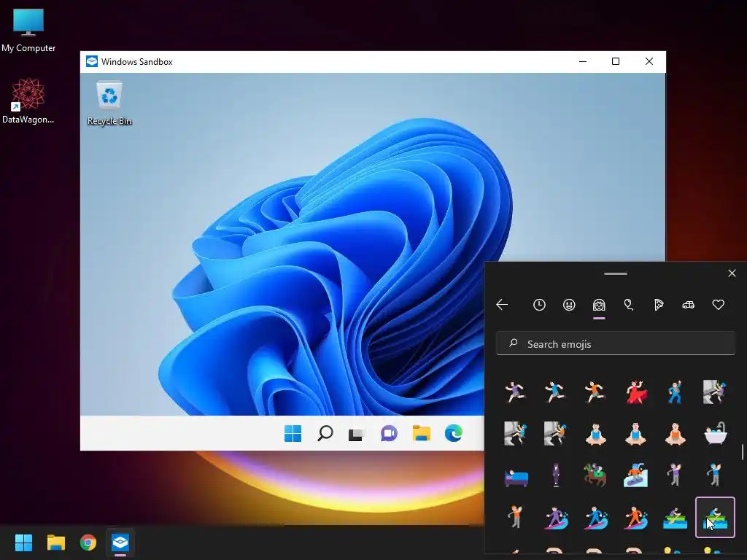
Task: Close the emoji picker panel
Action: 732,273
